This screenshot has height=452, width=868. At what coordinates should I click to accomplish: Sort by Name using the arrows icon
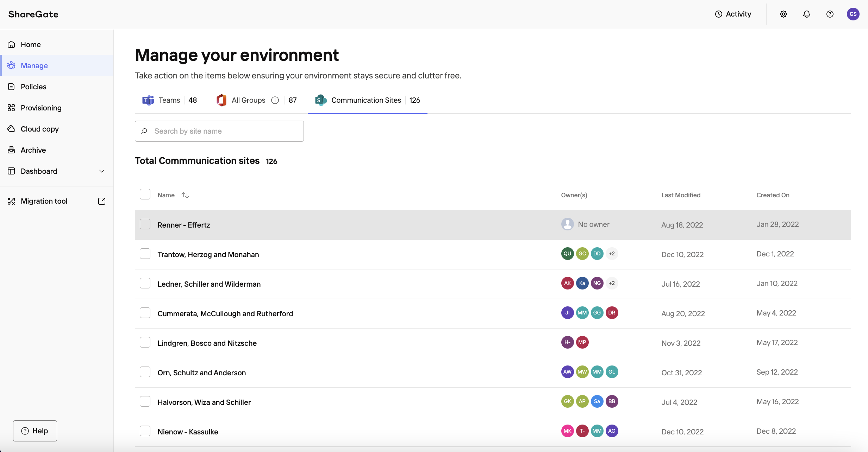(x=185, y=195)
